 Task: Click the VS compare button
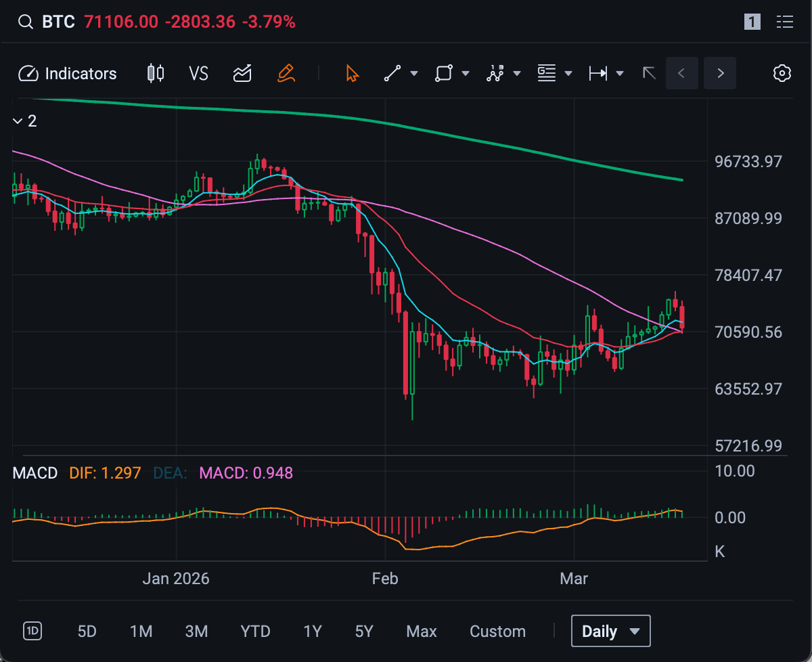pyautogui.click(x=198, y=74)
